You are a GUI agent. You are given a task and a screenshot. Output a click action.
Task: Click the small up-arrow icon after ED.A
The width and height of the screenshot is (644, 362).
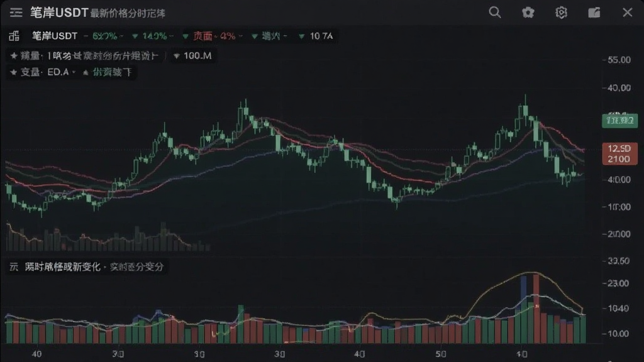point(86,73)
